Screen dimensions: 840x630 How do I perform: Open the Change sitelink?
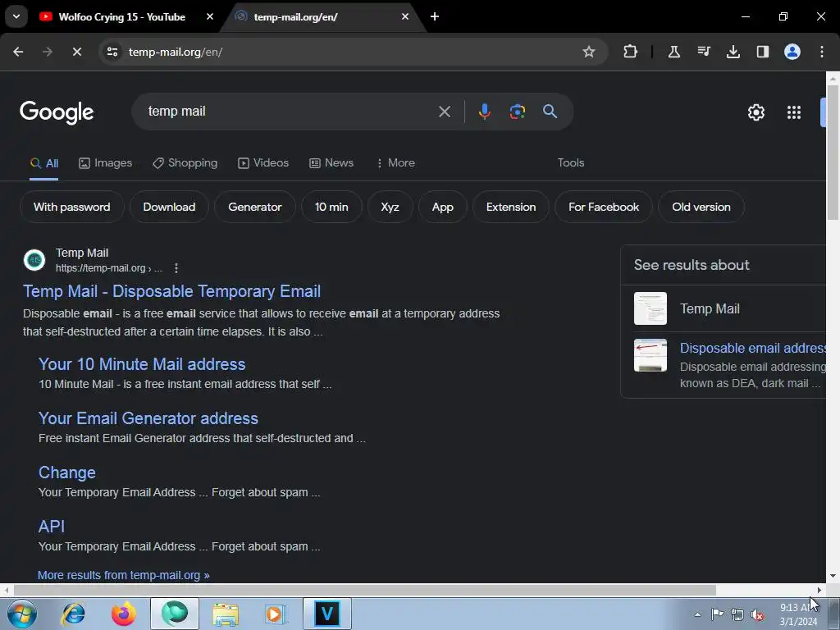click(67, 472)
